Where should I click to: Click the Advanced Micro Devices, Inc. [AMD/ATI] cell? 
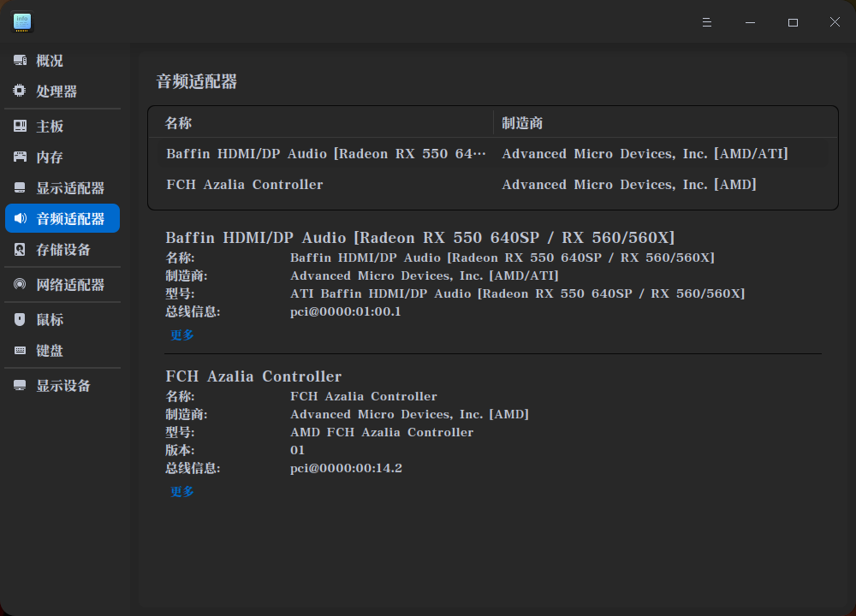pyautogui.click(x=645, y=154)
